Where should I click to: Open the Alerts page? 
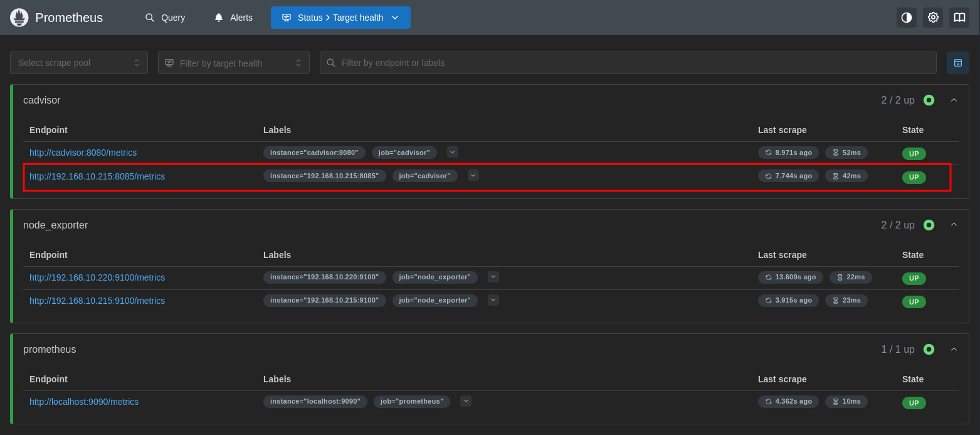pyautogui.click(x=234, y=18)
